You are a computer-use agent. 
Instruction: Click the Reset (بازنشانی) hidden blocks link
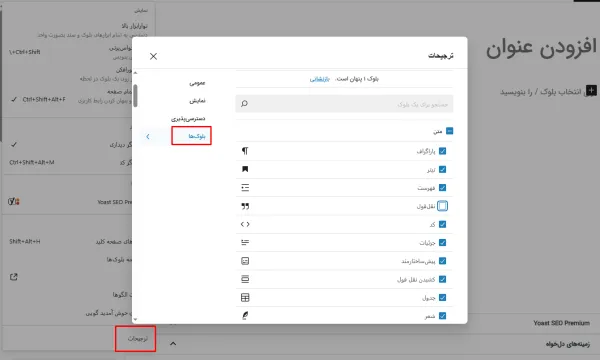(320, 79)
